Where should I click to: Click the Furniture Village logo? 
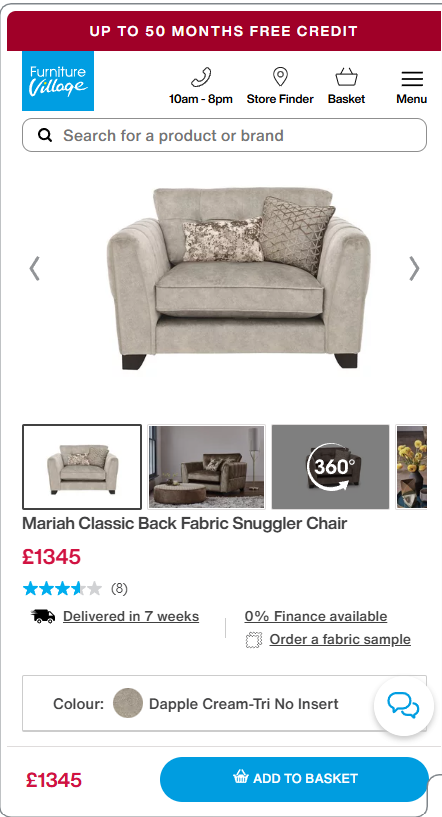click(x=58, y=81)
